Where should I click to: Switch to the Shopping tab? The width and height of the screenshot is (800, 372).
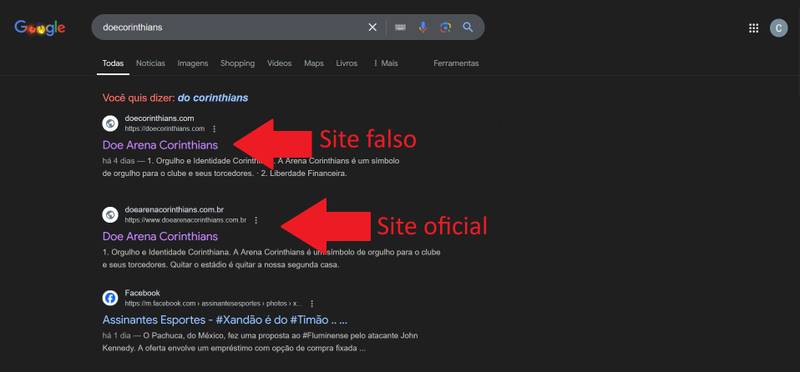(x=237, y=63)
